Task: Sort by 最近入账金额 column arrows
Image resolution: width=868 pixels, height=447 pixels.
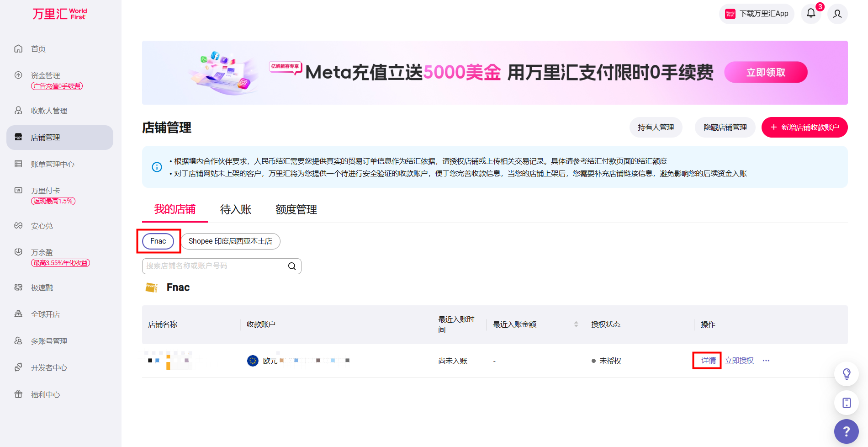Action: point(576,324)
